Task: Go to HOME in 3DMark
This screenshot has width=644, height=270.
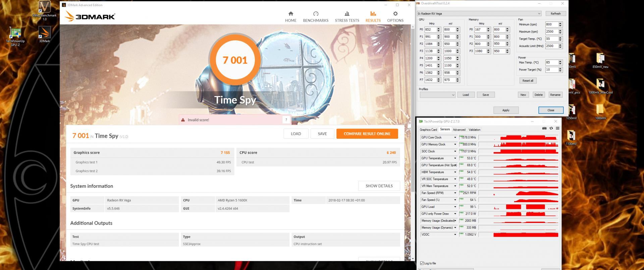Action: coord(290,17)
